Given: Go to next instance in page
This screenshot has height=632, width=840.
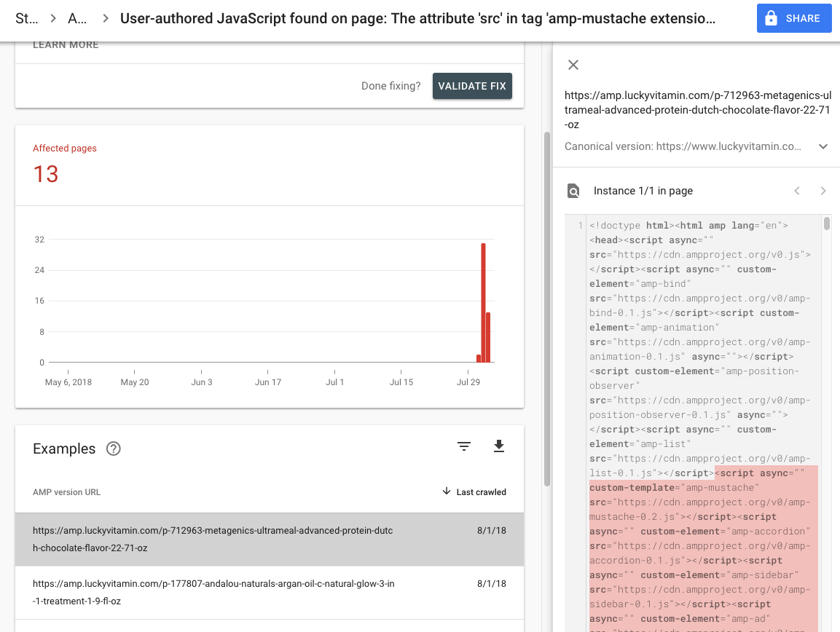Looking at the screenshot, I should [823, 191].
